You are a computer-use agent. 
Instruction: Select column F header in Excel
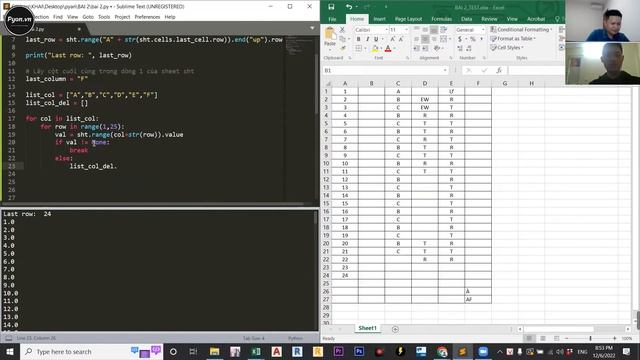(x=478, y=83)
